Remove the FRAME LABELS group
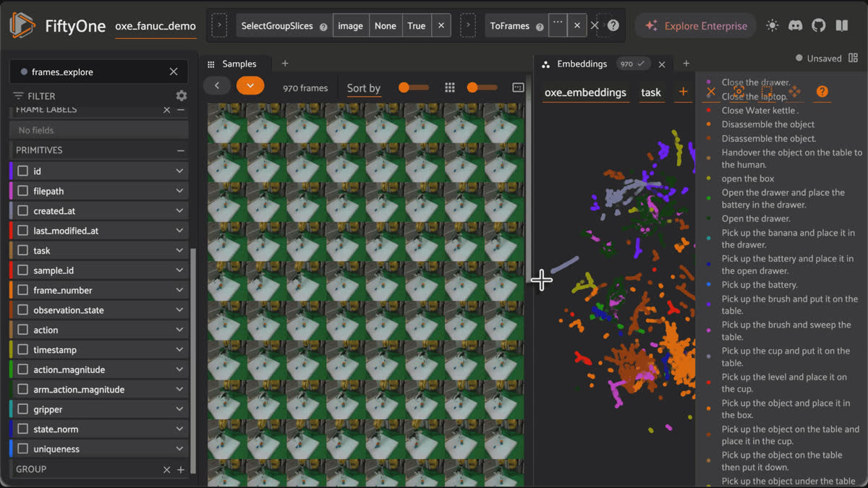The height and width of the screenshot is (488, 868). tap(167, 110)
